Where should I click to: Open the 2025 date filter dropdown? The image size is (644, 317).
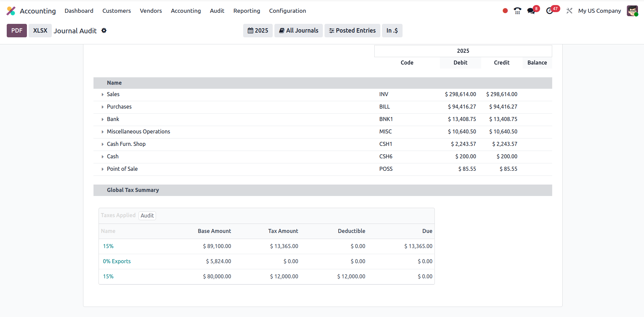click(258, 31)
